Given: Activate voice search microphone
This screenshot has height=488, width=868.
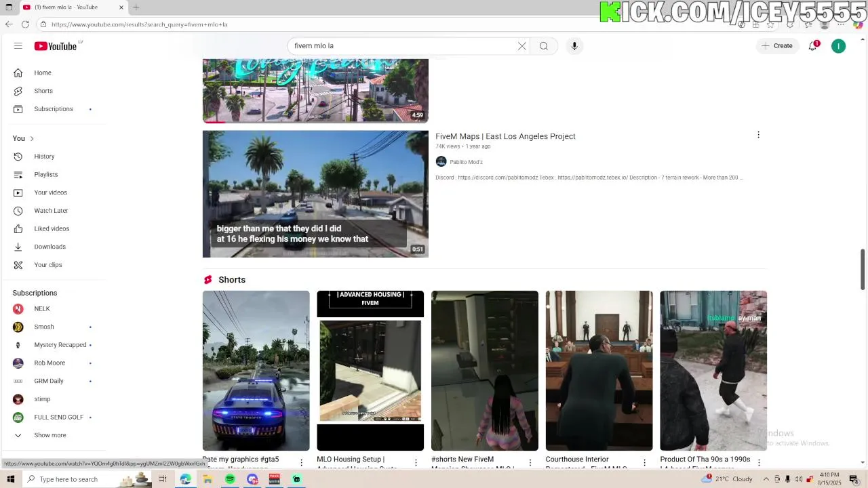Looking at the screenshot, I should tap(574, 46).
